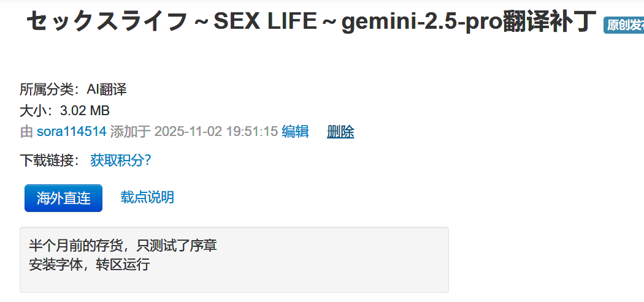Click the 由 text before the username
644x302 pixels.
point(26,132)
